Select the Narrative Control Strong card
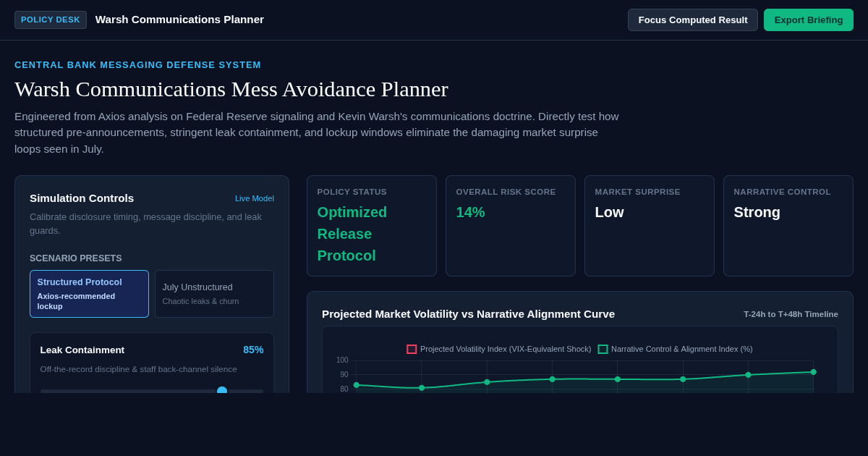This screenshot has width=868, height=456. tap(788, 226)
